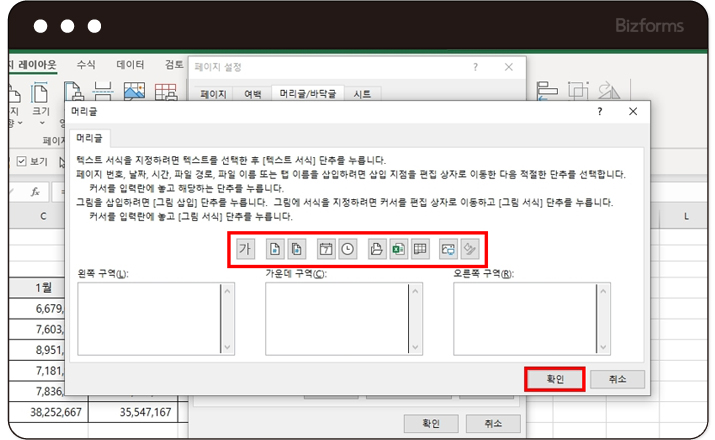The width and height of the screenshot is (715, 440).
Task: Insert Page Number into the header
Action: pos(275,249)
